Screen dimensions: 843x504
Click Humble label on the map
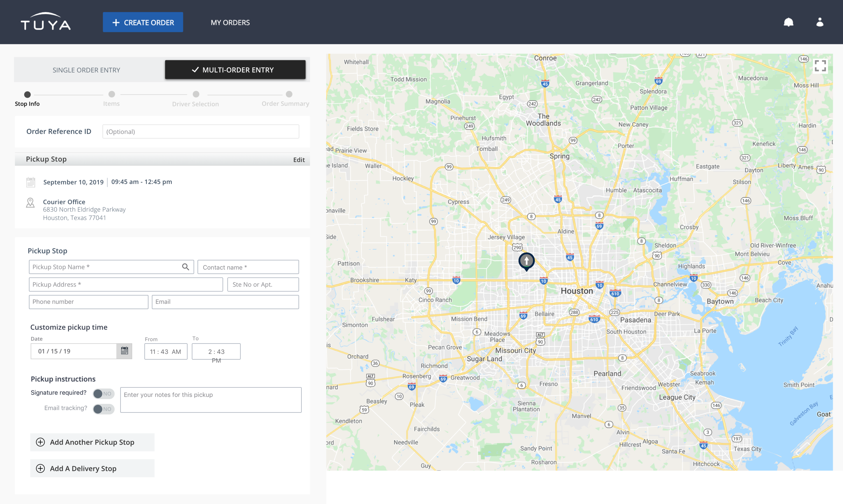coord(616,190)
